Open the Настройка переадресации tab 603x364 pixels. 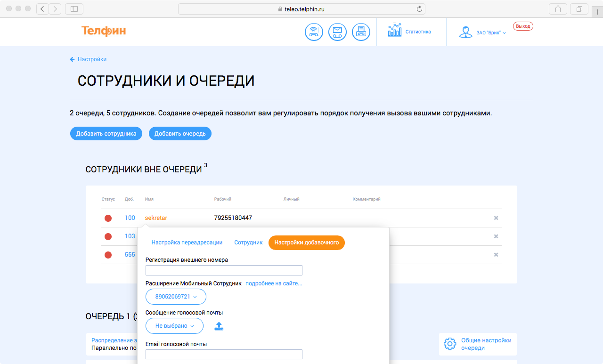coord(187,242)
